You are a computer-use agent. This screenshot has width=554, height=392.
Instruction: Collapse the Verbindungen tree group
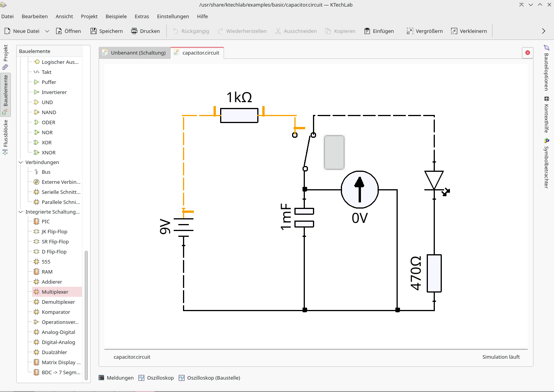[x=21, y=162]
